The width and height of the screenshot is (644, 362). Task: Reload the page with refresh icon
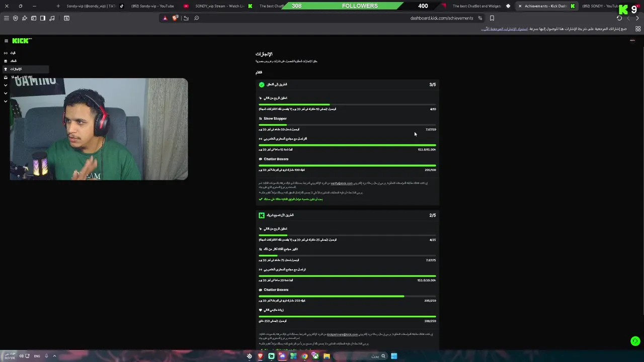coord(619,18)
